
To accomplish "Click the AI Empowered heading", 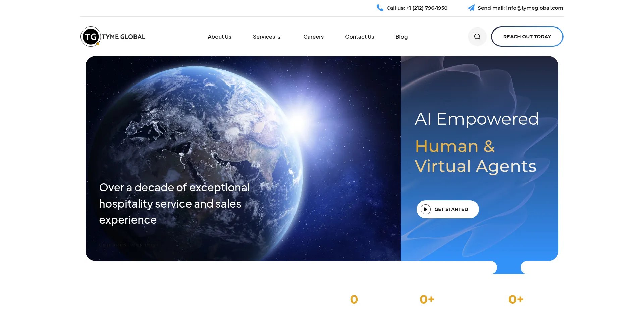I will pos(477,119).
